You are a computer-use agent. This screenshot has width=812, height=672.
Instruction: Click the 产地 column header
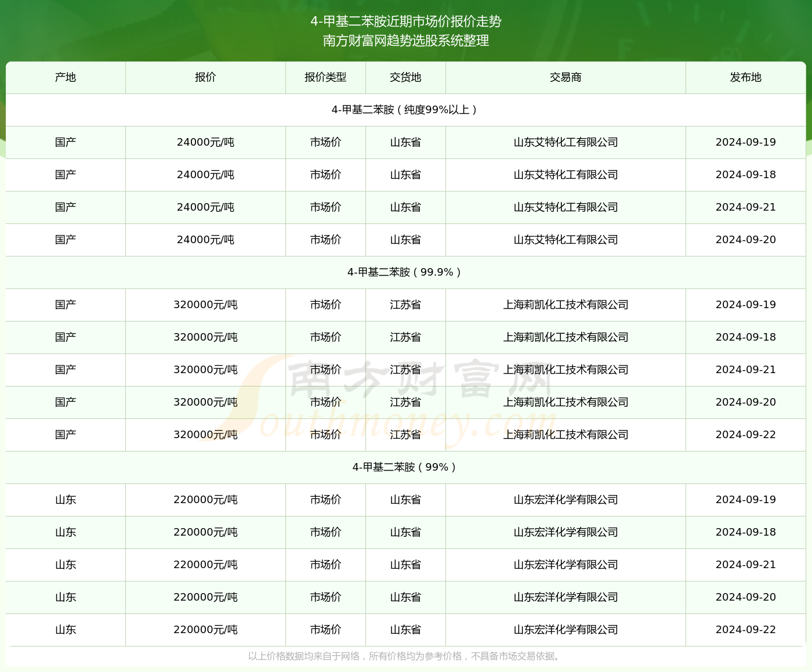(66, 77)
